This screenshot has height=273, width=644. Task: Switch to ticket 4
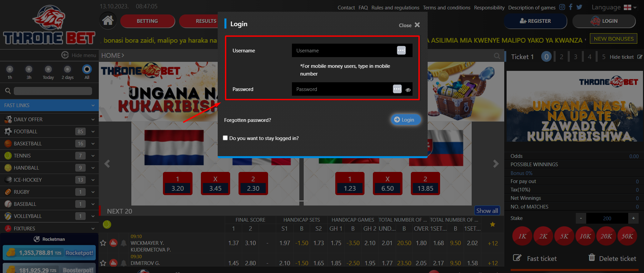pyautogui.click(x=590, y=57)
